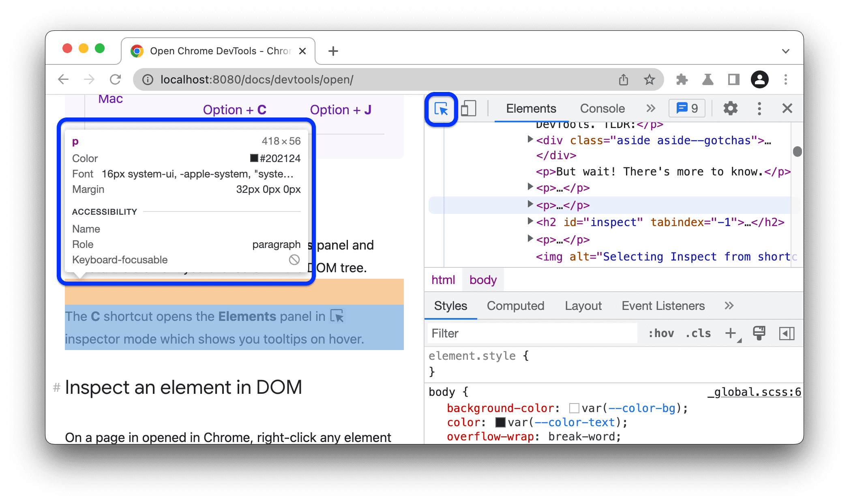
Task: Select the Layout panel tab
Action: coord(582,306)
